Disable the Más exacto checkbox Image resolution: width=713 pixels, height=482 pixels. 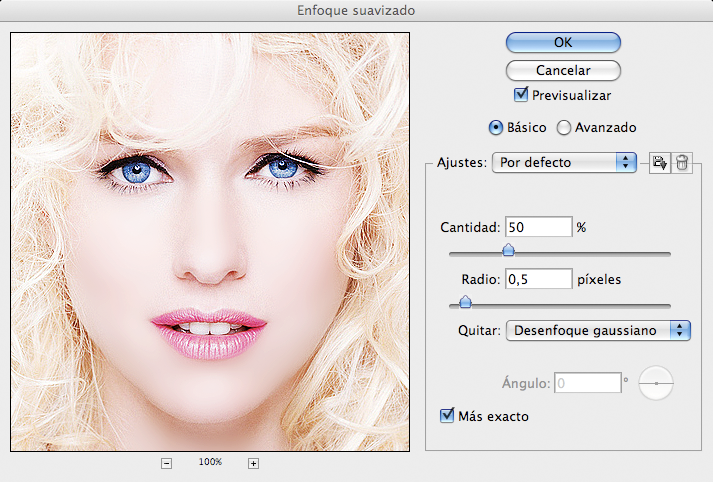point(447,415)
